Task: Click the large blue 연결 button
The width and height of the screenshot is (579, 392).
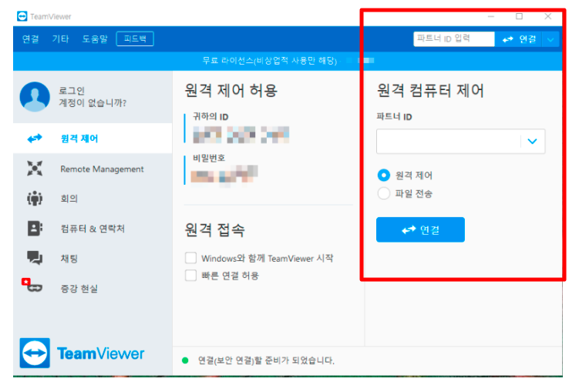Action: pyautogui.click(x=420, y=230)
